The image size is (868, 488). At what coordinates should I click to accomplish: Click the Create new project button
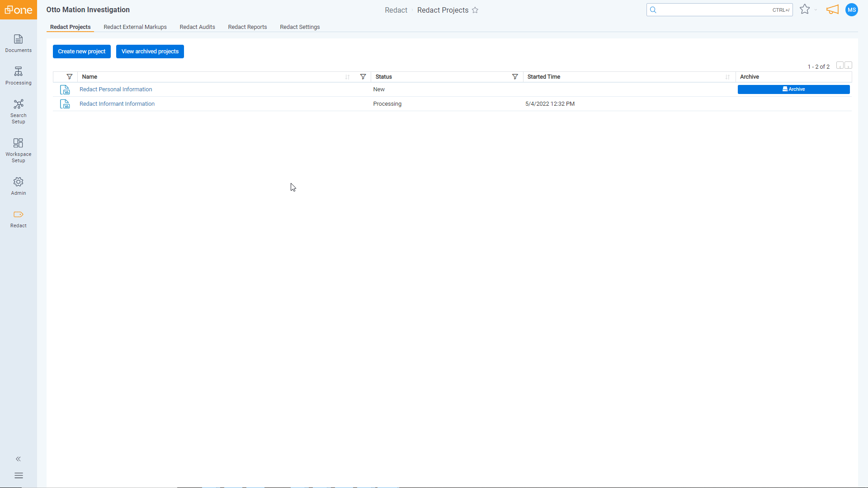click(x=81, y=51)
